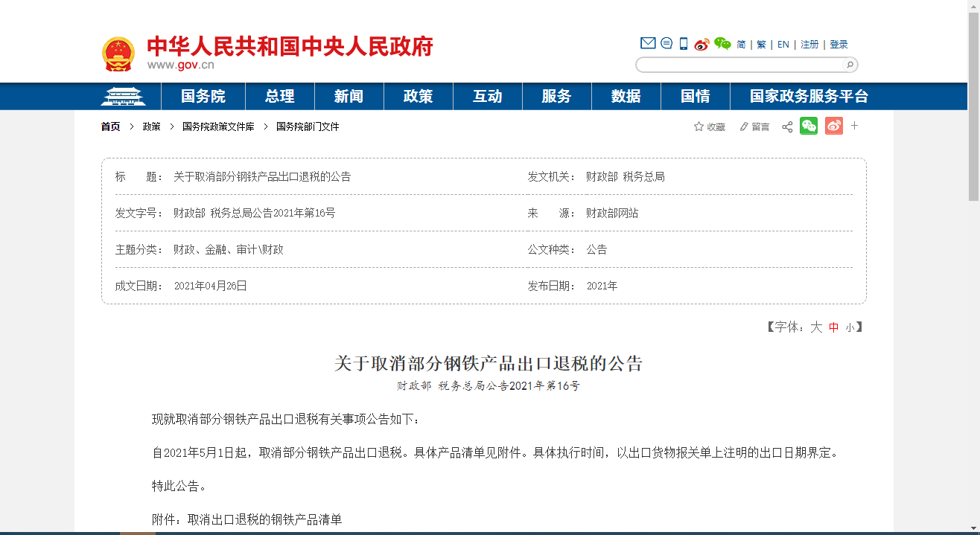This screenshot has width=980, height=535.
Task: Share the article via the green WeChat icon
Action: pos(809,126)
